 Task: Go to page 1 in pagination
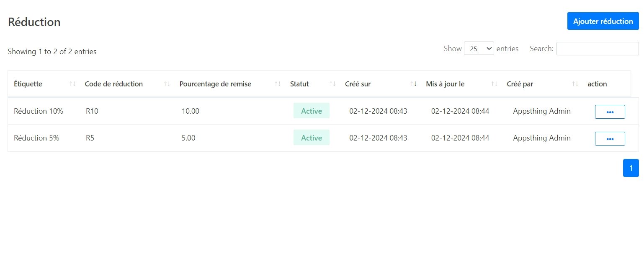click(631, 168)
